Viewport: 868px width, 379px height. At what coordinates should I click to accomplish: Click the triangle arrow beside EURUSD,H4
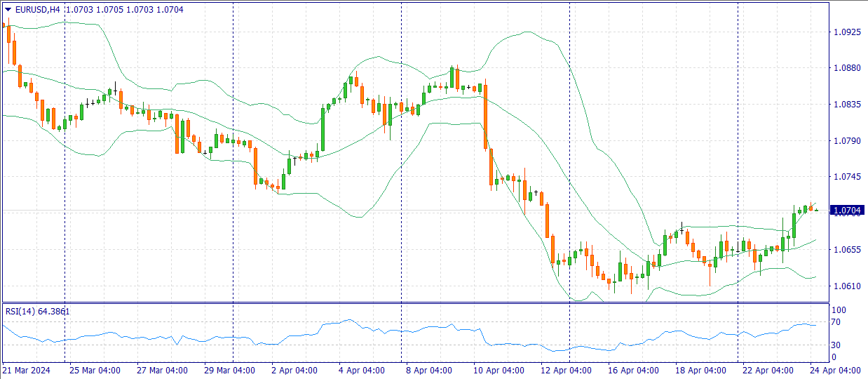8,10
